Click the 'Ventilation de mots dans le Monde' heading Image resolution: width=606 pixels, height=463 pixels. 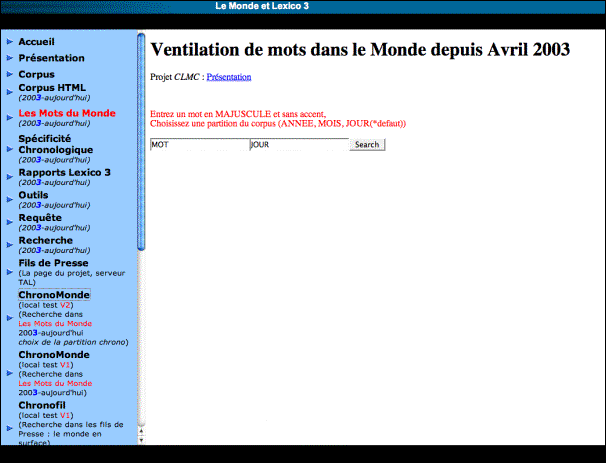click(x=360, y=49)
